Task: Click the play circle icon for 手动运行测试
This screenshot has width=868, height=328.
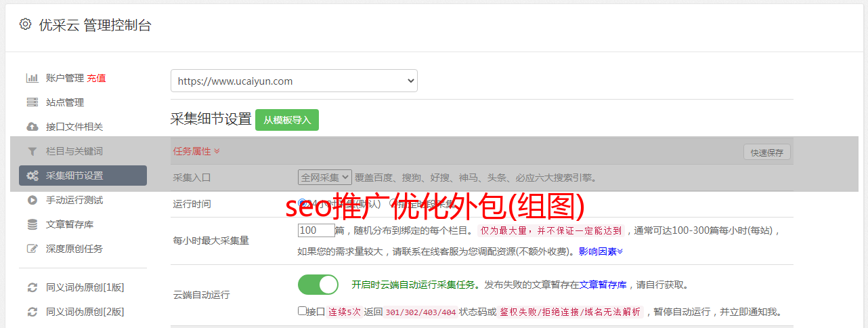Action: (32, 200)
